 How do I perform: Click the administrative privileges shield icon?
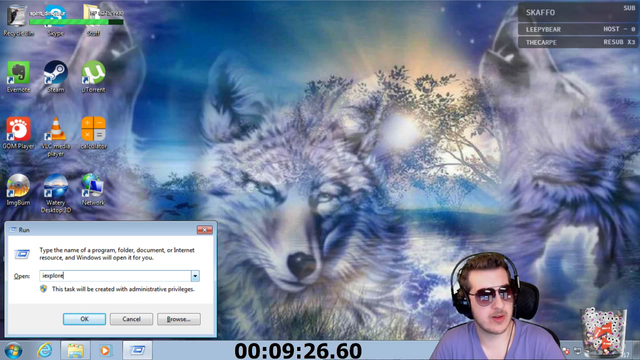coord(44,289)
